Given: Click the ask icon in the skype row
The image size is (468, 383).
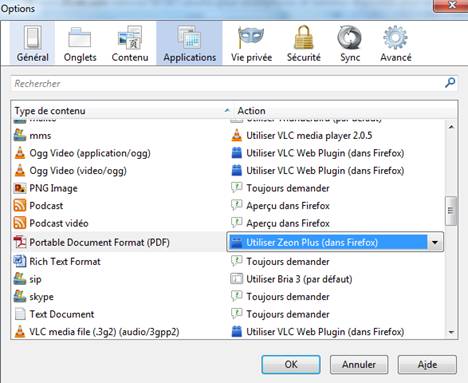Looking at the screenshot, I should tap(236, 296).
